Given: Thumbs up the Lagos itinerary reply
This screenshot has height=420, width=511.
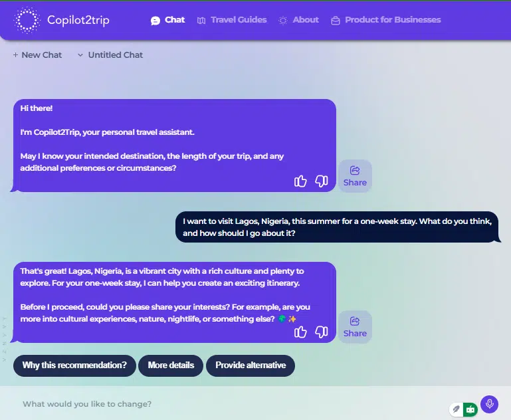Looking at the screenshot, I should click(x=300, y=332).
